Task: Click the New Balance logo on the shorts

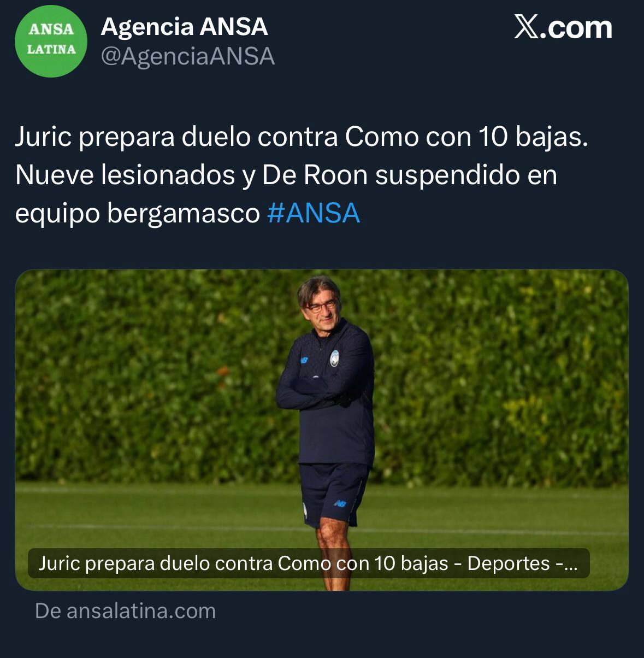Action: coord(340,503)
